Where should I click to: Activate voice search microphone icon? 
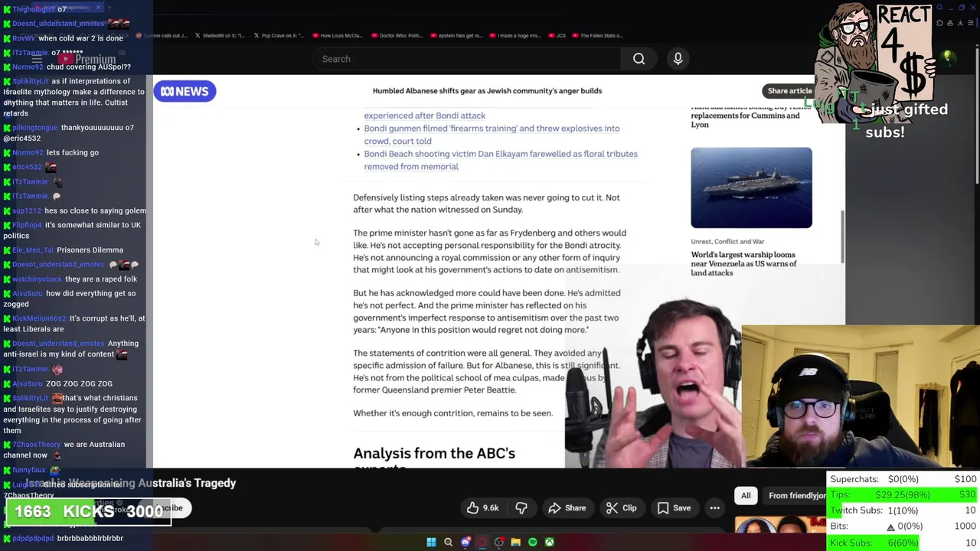click(x=678, y=59)
